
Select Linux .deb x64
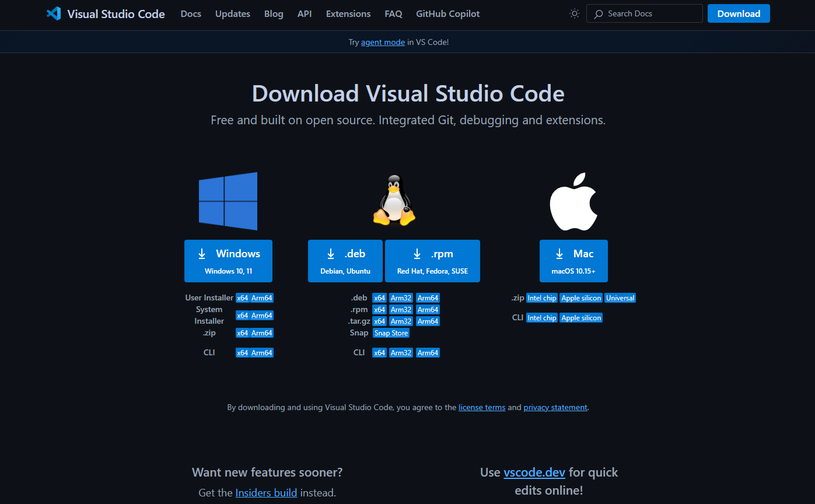[x=379, y=298]
